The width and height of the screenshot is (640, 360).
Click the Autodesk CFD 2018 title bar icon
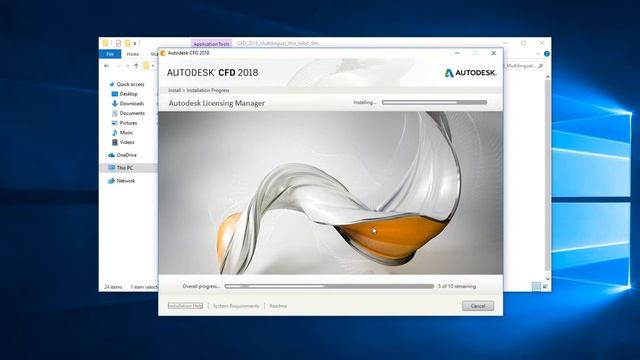[163, 53]
